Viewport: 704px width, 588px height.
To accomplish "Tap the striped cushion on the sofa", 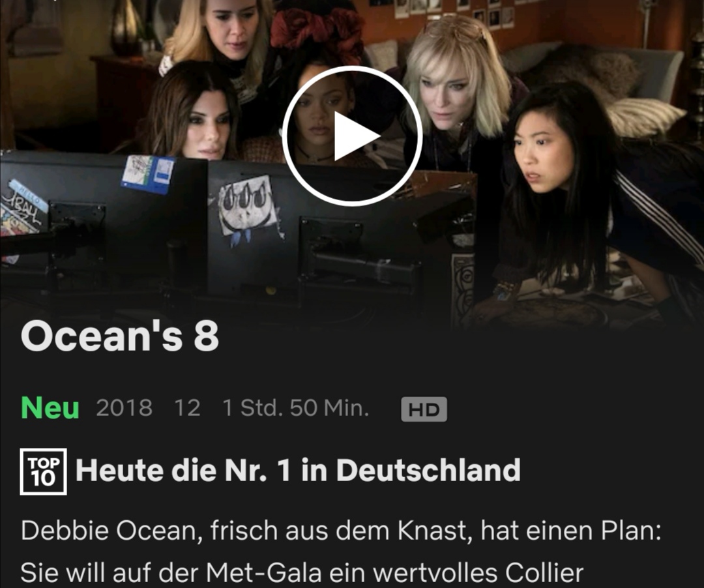I will [x=643, y=117].
